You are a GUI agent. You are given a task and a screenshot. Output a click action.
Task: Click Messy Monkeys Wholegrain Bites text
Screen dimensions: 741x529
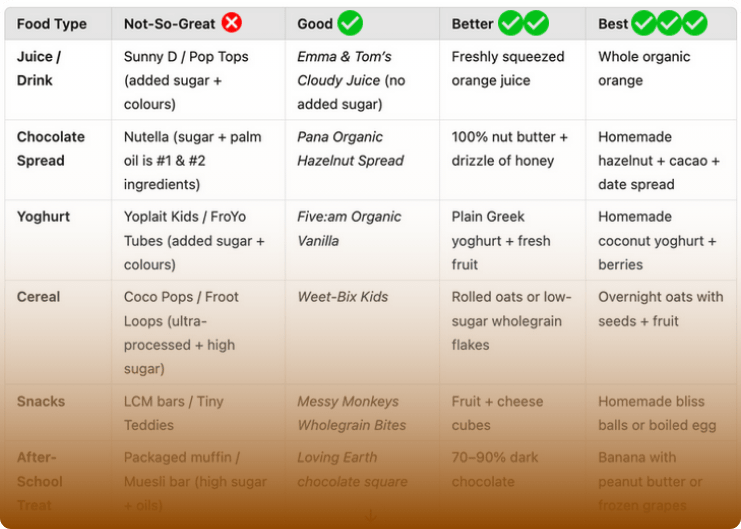point(352,413)
